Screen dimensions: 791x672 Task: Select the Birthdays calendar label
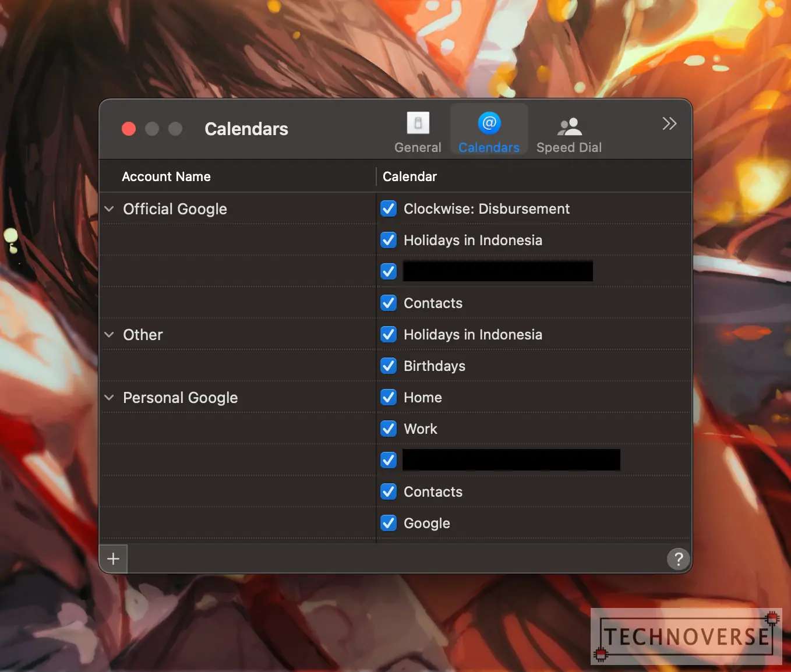[x=435, y=366]
